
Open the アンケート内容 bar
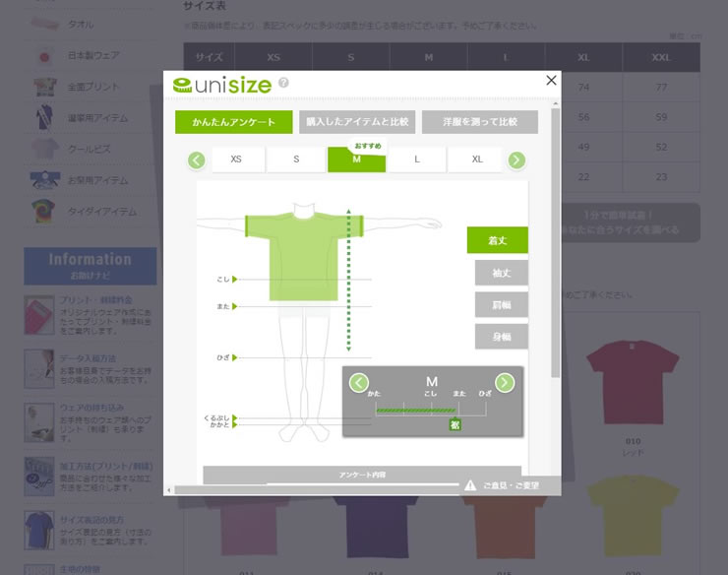coord(362,475)
